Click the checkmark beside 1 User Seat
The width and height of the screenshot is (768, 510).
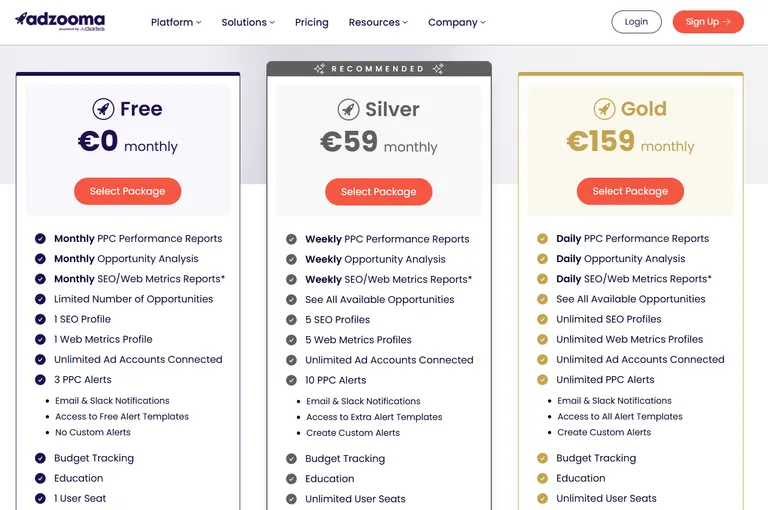(x=40, y=498)
